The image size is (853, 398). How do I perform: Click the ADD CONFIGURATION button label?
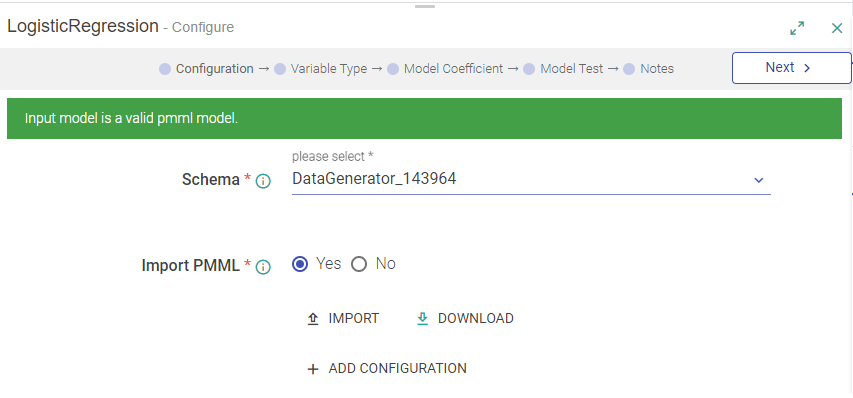[398, 369]
